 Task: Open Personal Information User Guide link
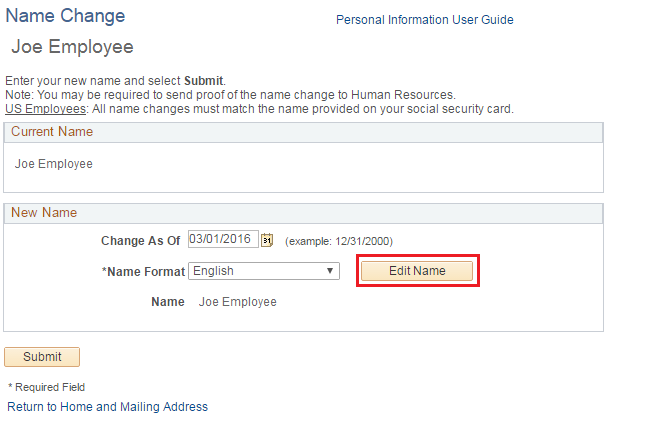pos(424,20)
